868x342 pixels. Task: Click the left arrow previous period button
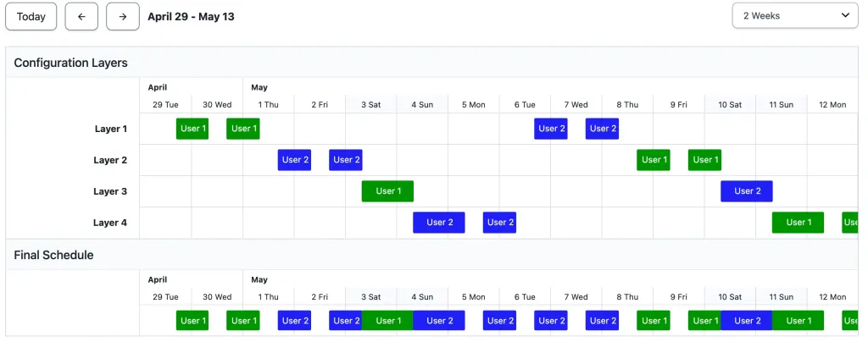(81, 16)
